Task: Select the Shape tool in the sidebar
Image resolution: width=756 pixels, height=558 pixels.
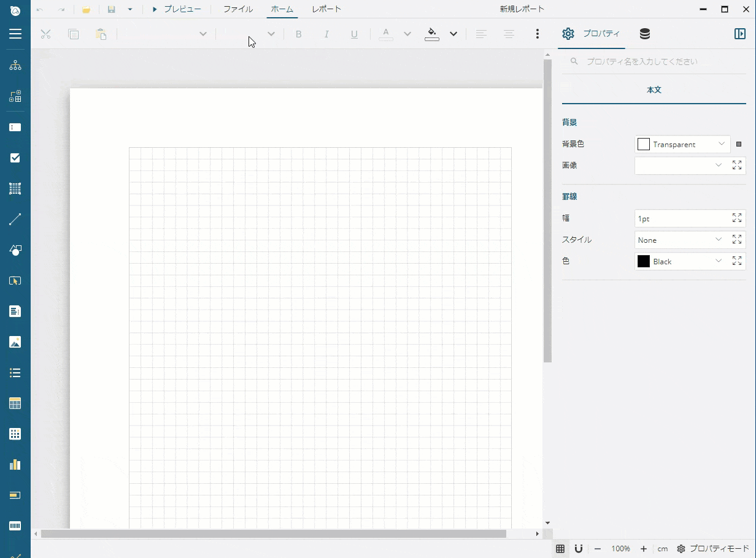Action: (x=15, y=250)
